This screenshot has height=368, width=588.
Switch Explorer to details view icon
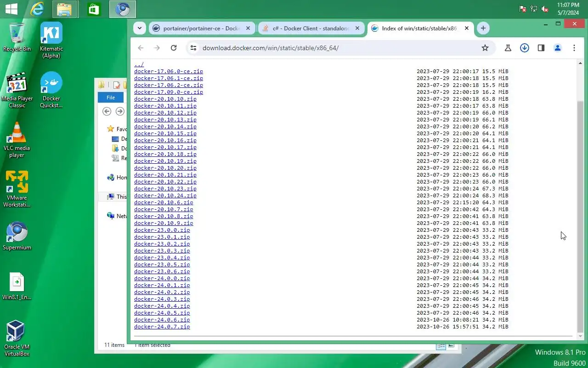tap(441, 346)
